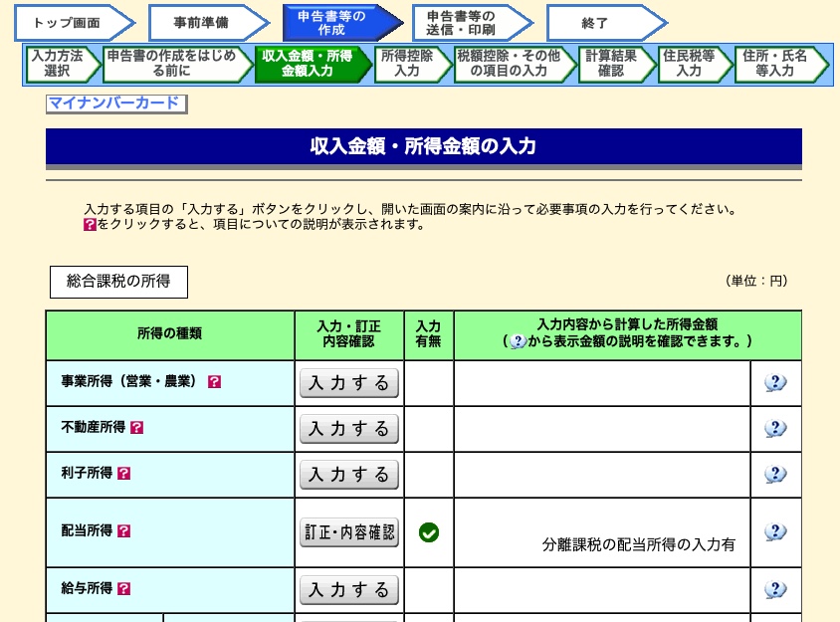Click 分離課税の配当所得の入力有 text
This screenshot has width=840, height=622.
638,544
